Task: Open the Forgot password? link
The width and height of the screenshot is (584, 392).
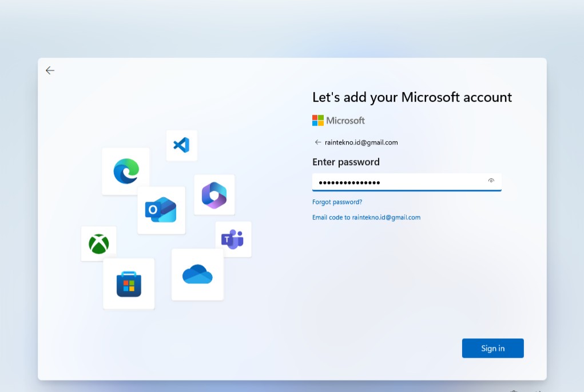Action: 337,202
